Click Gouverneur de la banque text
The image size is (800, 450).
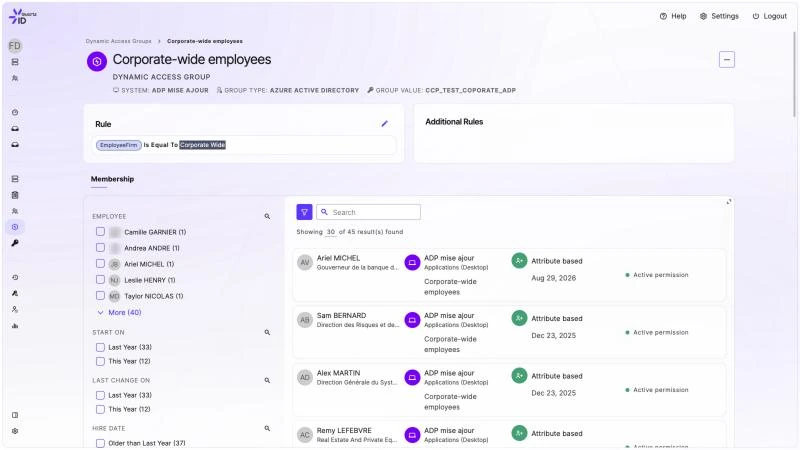click(358, 267)
